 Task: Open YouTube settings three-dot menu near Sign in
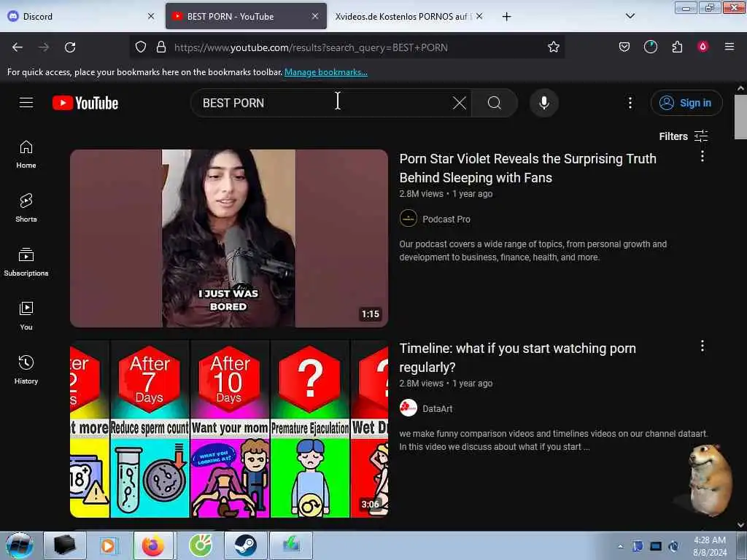pyautogui.click(x=630, y=103)
